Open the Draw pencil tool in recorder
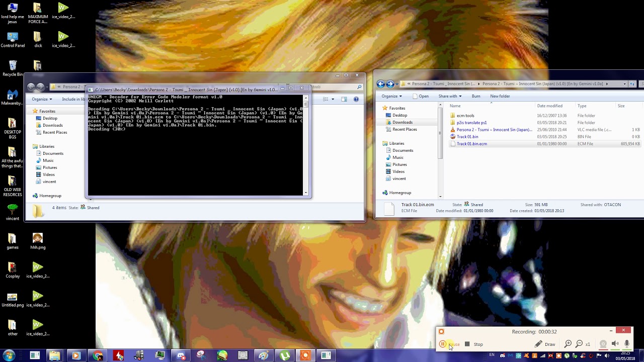The height and width of the screenshot is (362, 644). [x=544, y=344]
